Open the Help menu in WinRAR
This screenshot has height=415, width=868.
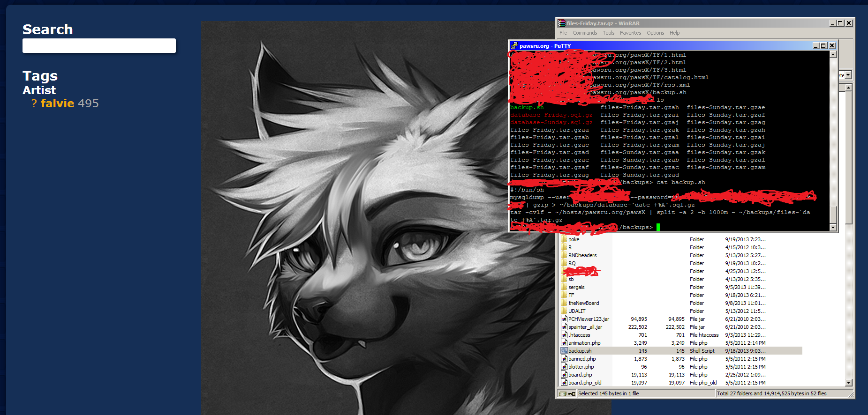(674, 33)
